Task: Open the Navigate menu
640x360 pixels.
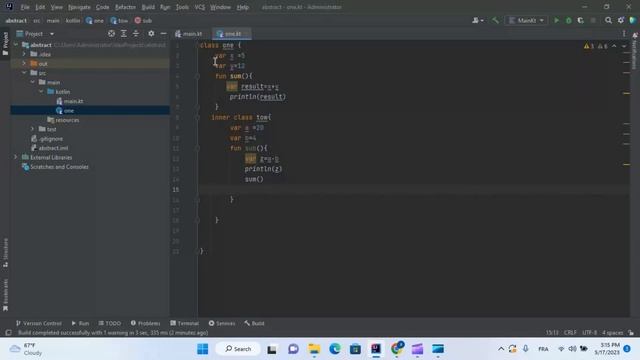Action: (79, 7)
